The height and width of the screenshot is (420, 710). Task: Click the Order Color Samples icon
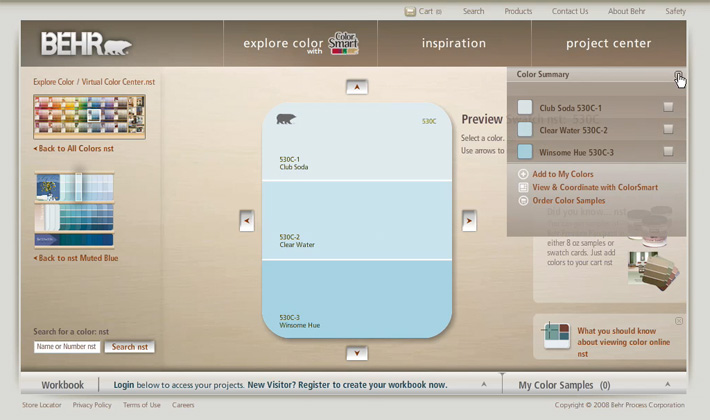[x=523, y=200]
